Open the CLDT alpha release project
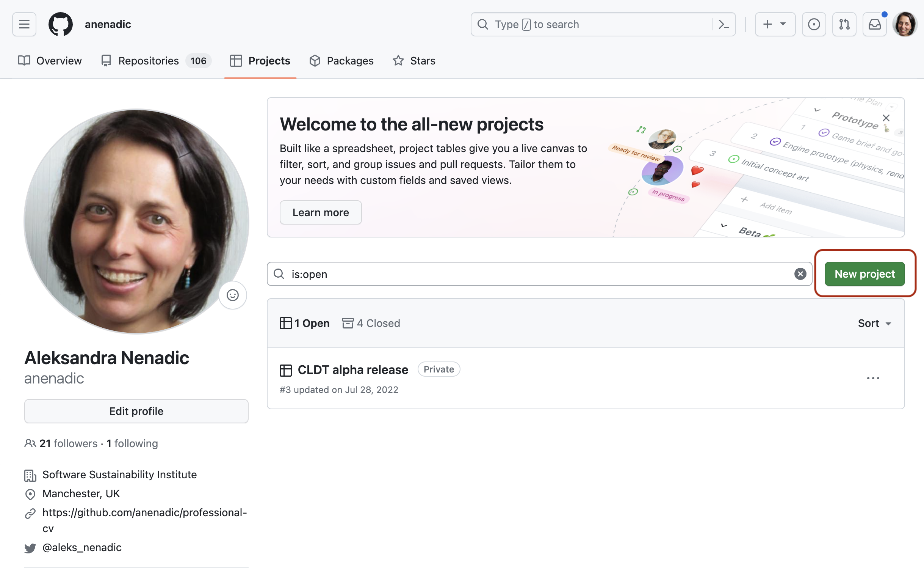The height and width of the screenshot is (572, 924). coord(352,369)
